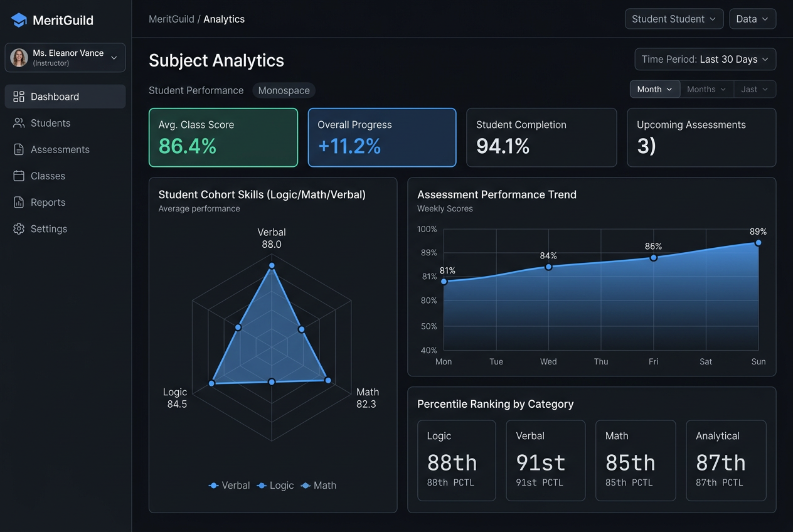Click the Math 82.3 radar vertex point

pyautogui.click(x=327, y=380)
